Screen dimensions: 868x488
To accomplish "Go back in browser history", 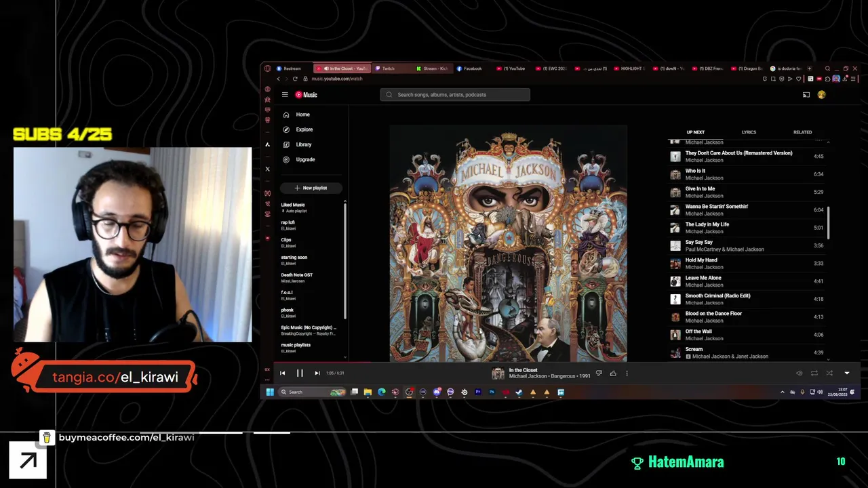I will 277,79.
